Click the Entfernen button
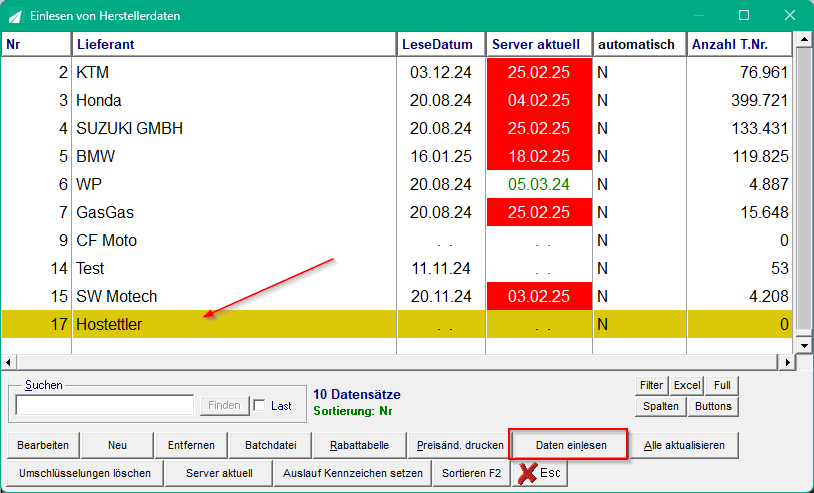The image size is (814, 493). (191, 445)
